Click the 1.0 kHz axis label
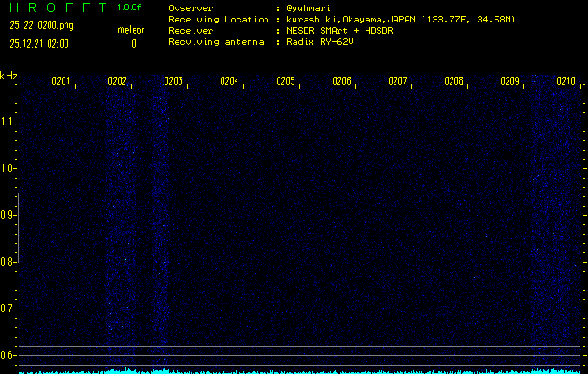This screenshot has height=374, width=588. 7,168
